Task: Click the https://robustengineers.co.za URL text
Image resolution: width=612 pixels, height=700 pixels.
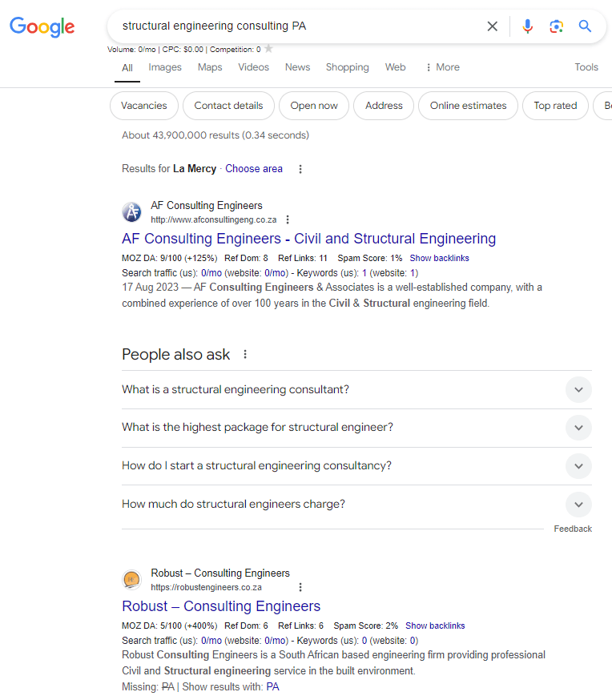Action: pyautogui.click(x=206, y=587)
